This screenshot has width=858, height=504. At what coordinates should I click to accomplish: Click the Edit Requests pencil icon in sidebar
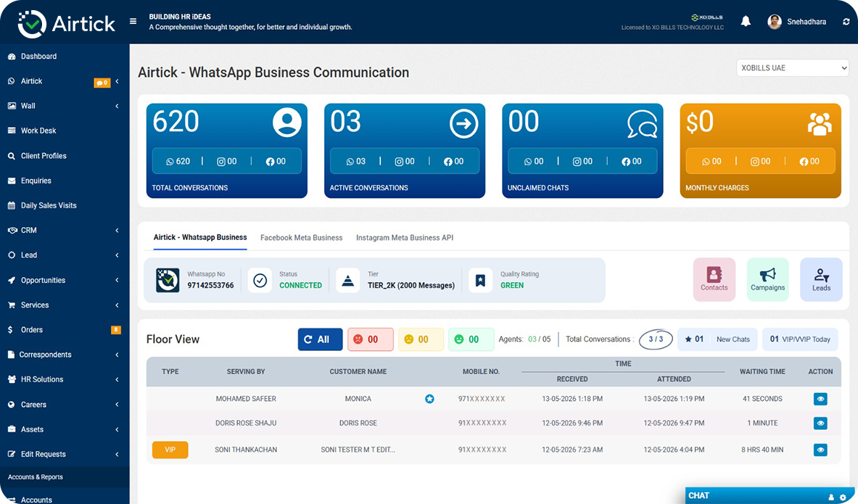12,454
